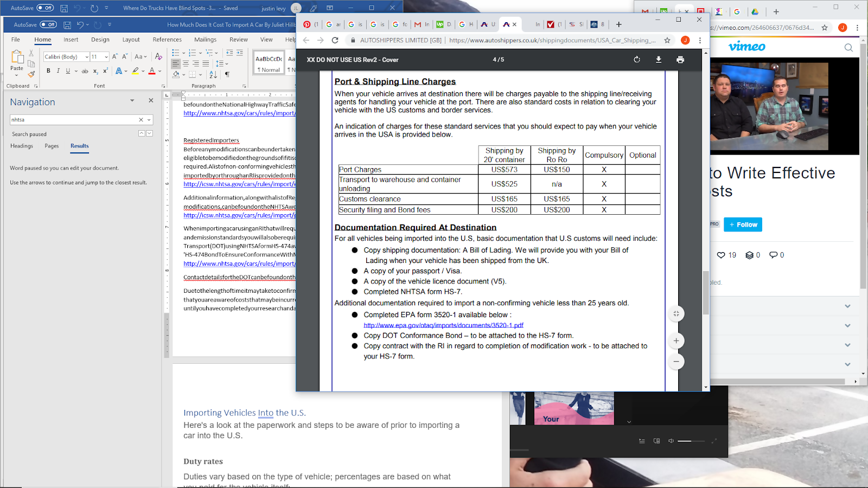Rotate the PDF page clockwise
Screen dimensions: 868x488
pos(637,60)
